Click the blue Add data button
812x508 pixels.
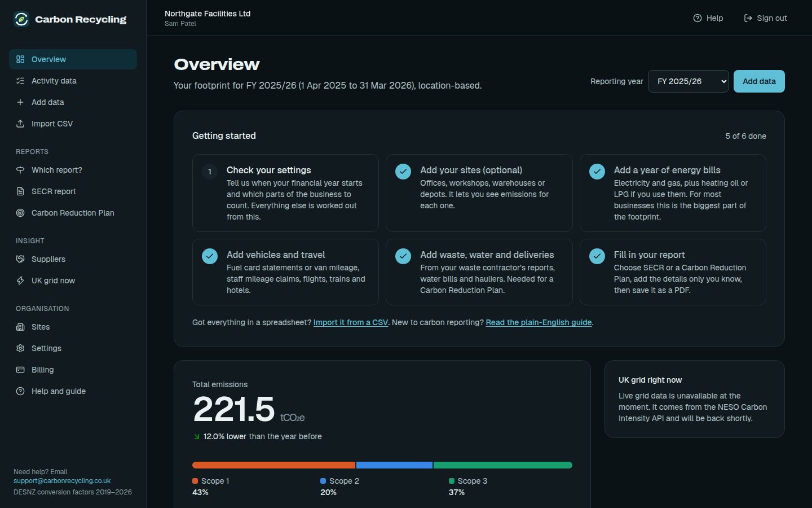click(x=759, y=81)
